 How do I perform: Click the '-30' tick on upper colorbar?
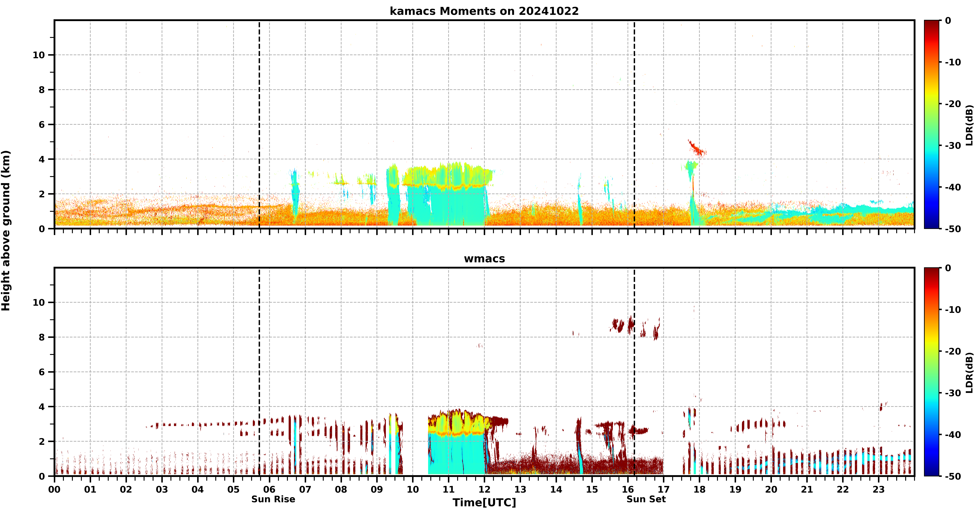953,145
